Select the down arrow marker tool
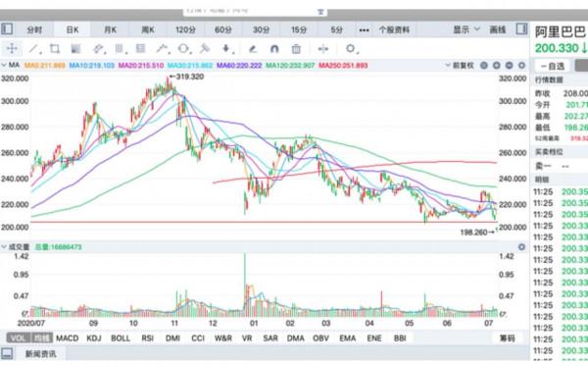Image resolution: width=588 pixels, height=366 pixels. pyautogui.click(x=226, y=49)
